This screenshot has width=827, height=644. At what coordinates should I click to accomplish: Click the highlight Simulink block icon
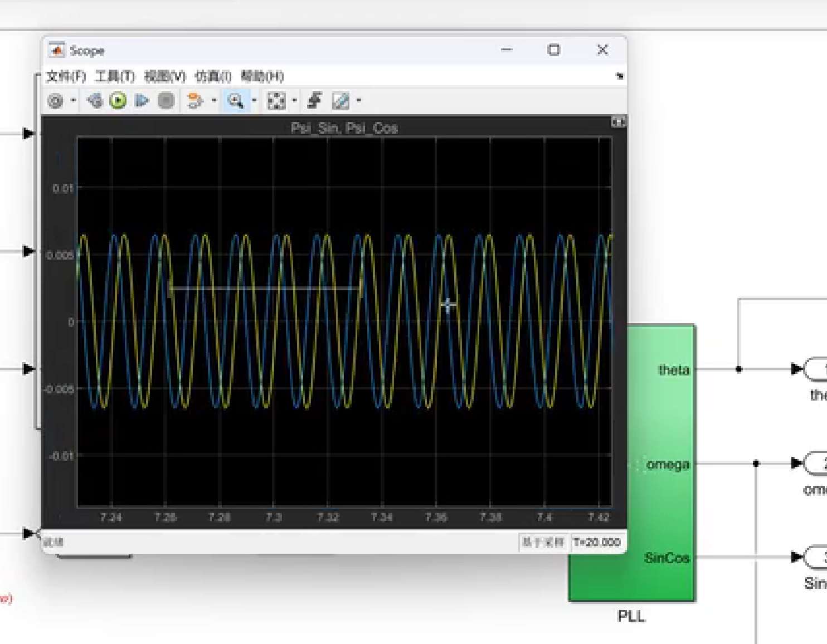coord(194,101)
